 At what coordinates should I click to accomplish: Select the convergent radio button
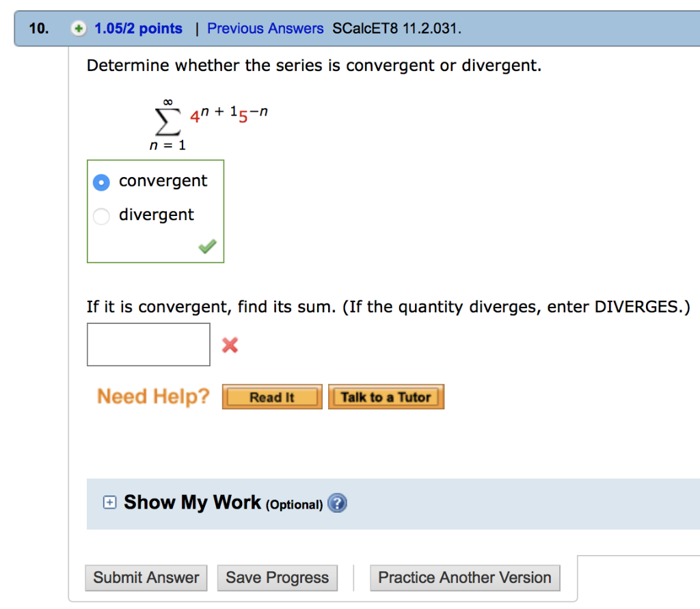point(100,182)
